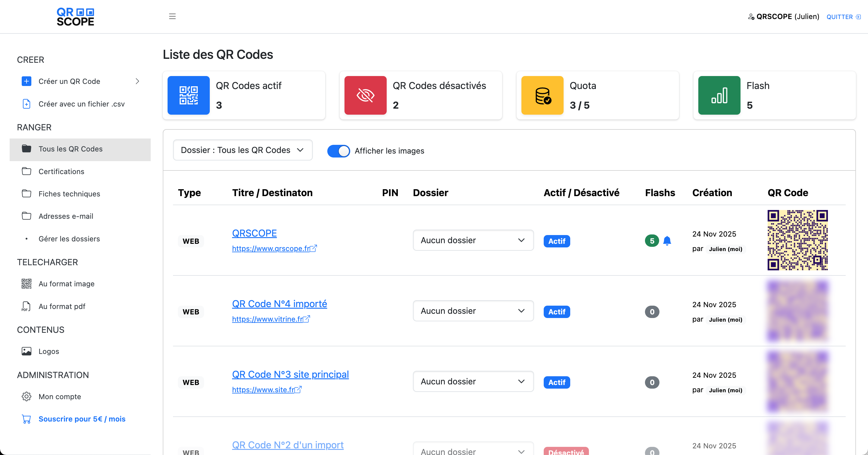Image resolution: width=868 pixels, height=455 pixels.
Task: Toggle Actif on QR Code N°4 importé
Action: 556,312
